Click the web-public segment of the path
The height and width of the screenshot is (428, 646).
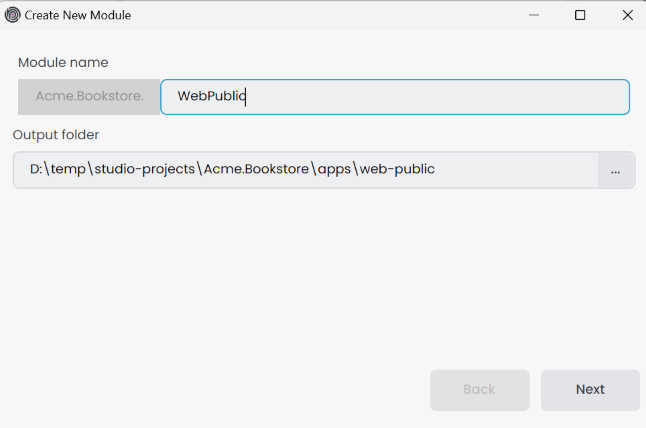(397, 170)
